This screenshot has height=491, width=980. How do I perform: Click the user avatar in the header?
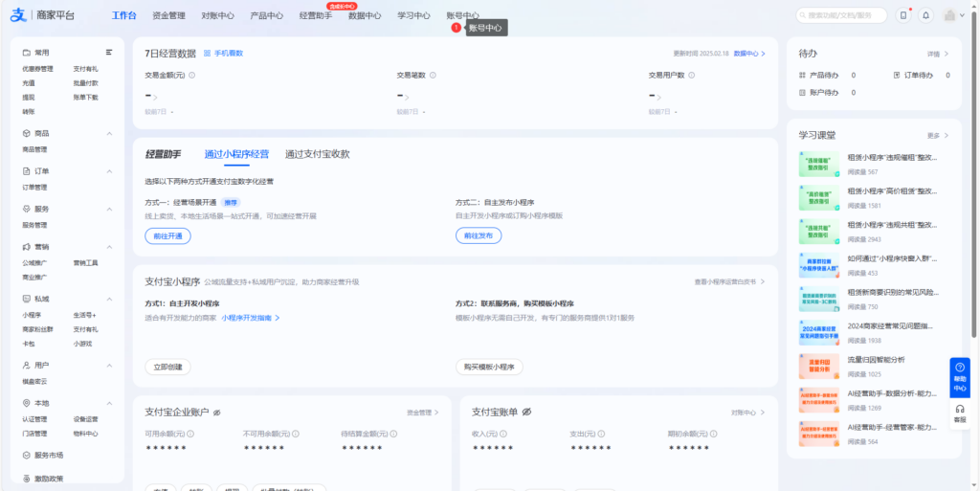click(x=950, y=15)
